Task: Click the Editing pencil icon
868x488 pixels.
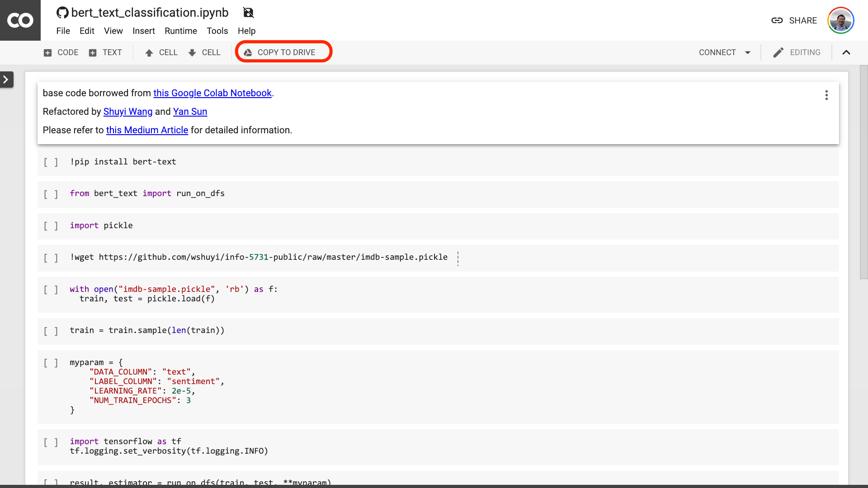Action: [x=778, y=52]
